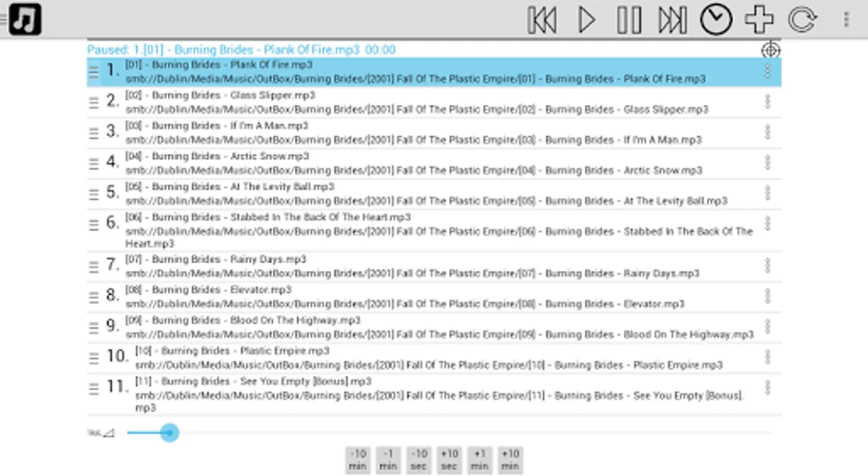Open the overflow menu in top bar
The height and width of the screenshot is (476, 868).
click(846, 20)
